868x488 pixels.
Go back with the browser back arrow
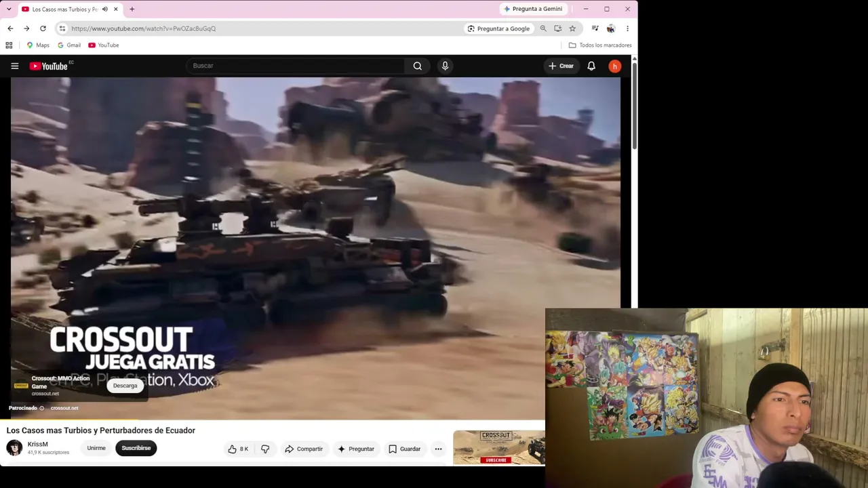(x=10, y=28)
